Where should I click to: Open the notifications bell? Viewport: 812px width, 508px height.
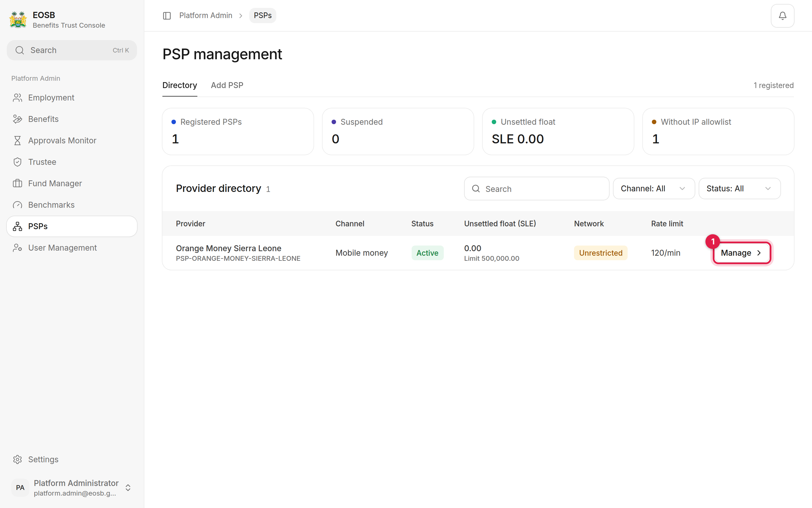coord(782,16)
